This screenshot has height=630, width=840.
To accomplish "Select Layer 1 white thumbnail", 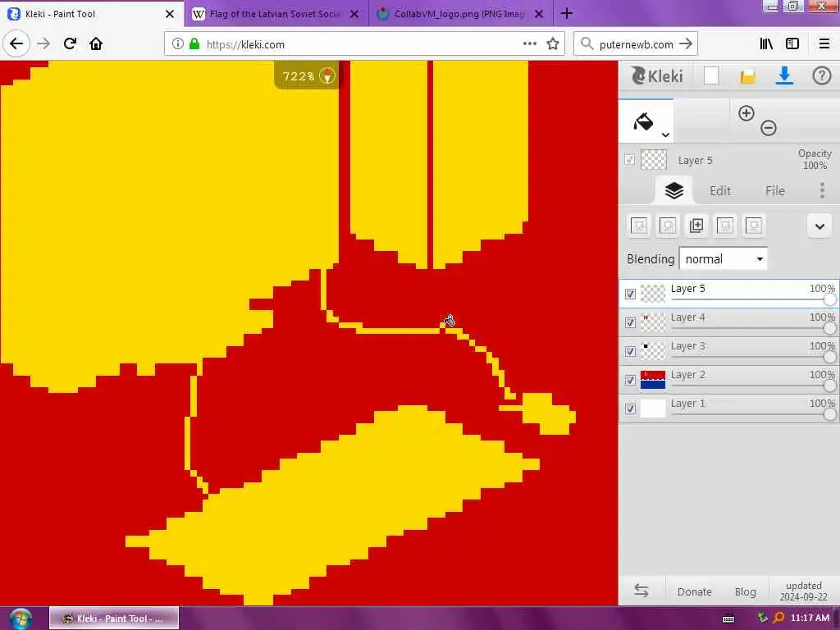I will (x=652, y=409).
